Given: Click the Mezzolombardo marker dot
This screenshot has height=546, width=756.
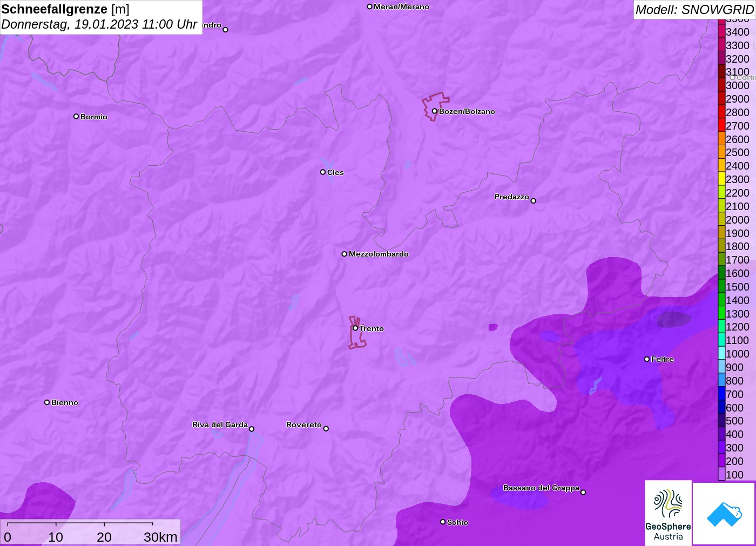Looking at the screenshot, I should pyautogui.click(x=345, y=254).
